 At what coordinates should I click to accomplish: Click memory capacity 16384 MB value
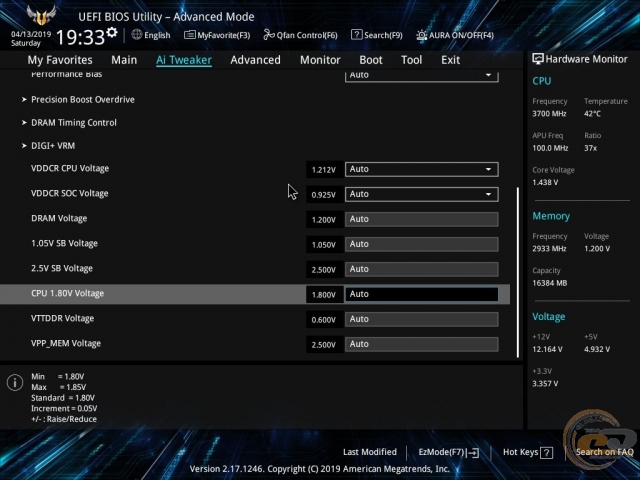(550, 283)
